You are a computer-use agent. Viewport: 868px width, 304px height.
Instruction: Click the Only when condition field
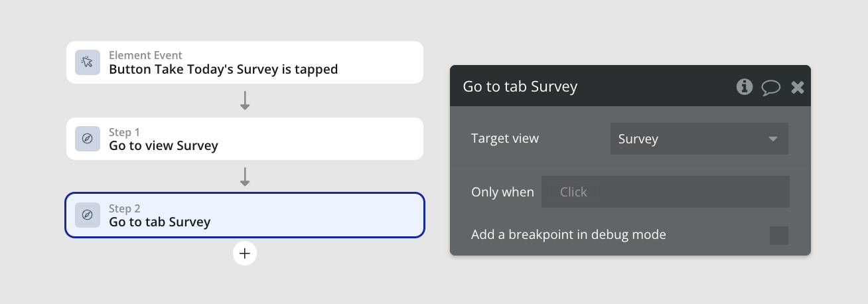(666, 192)
